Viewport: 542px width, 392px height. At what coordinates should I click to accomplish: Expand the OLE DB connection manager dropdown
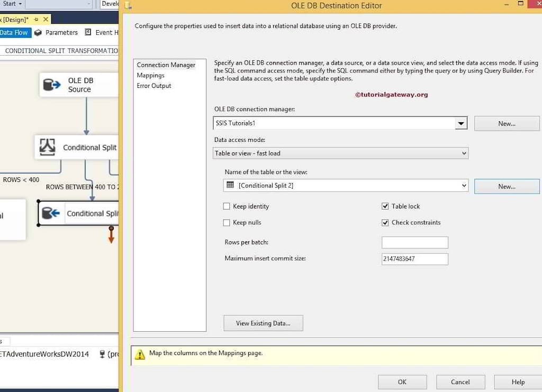pyautogui.click(x=461, y=123)
